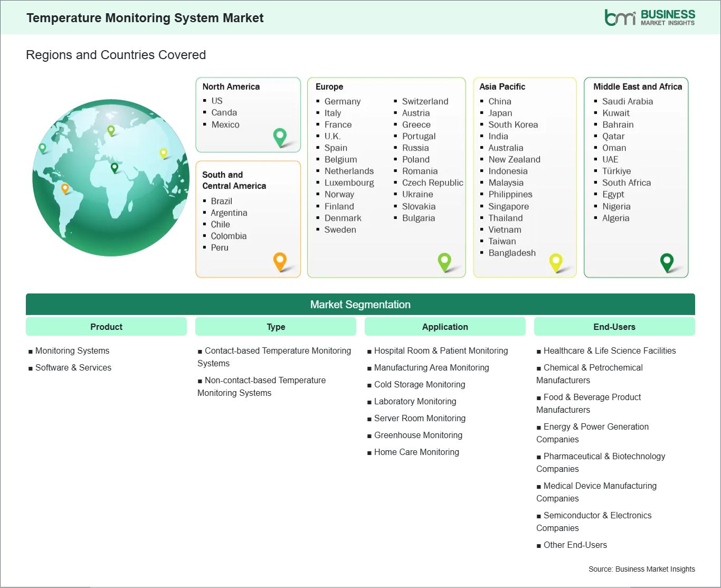
Task: Click Bangladesh in Asia Pacific list
Action: pos(512,253)
